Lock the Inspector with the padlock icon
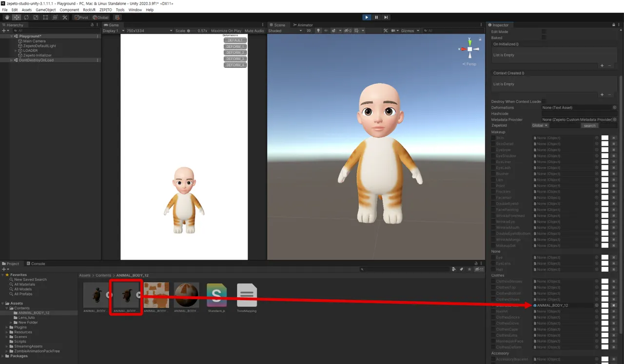This screenshot has height=364, width=624. (x=613, y=24)
